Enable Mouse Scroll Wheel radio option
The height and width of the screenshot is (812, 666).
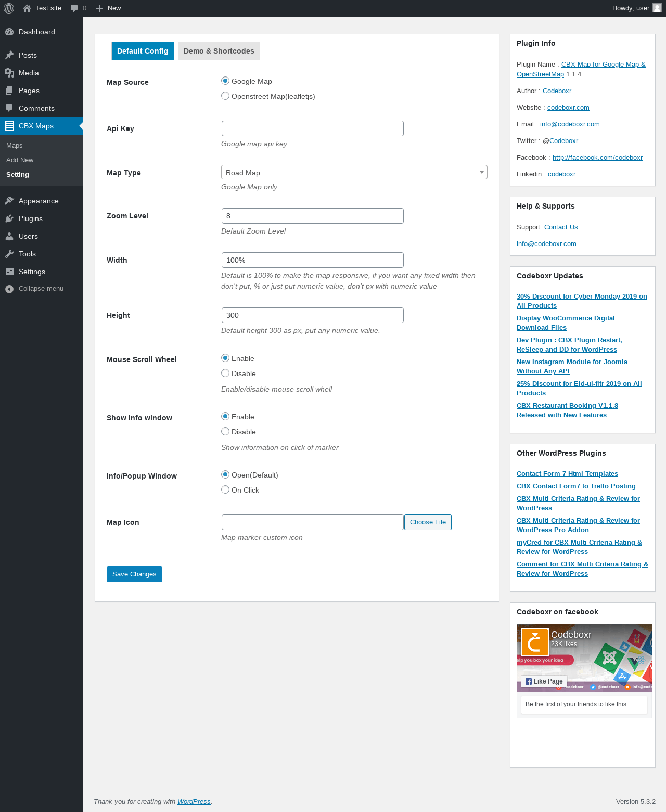pos(225,358)
